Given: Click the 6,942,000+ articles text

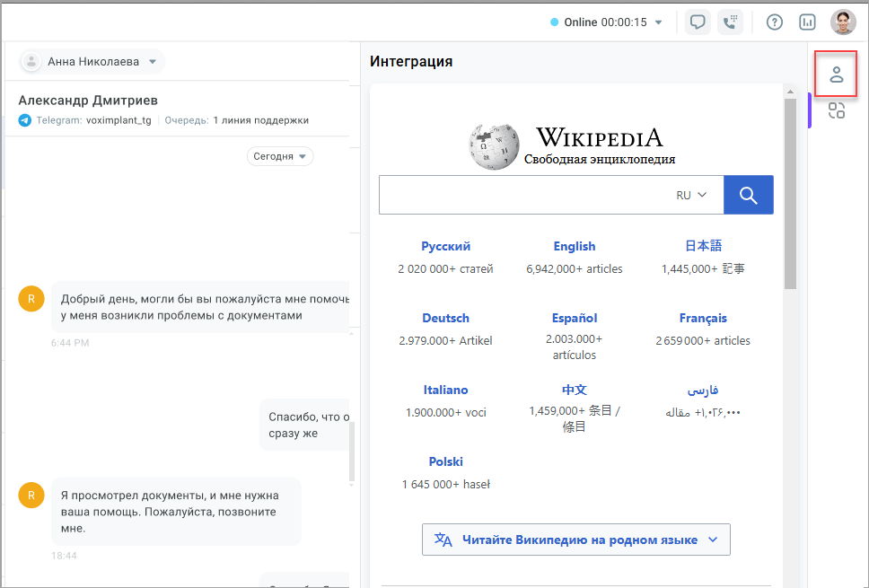Looking at the screenshot, I should click(575, 268).
